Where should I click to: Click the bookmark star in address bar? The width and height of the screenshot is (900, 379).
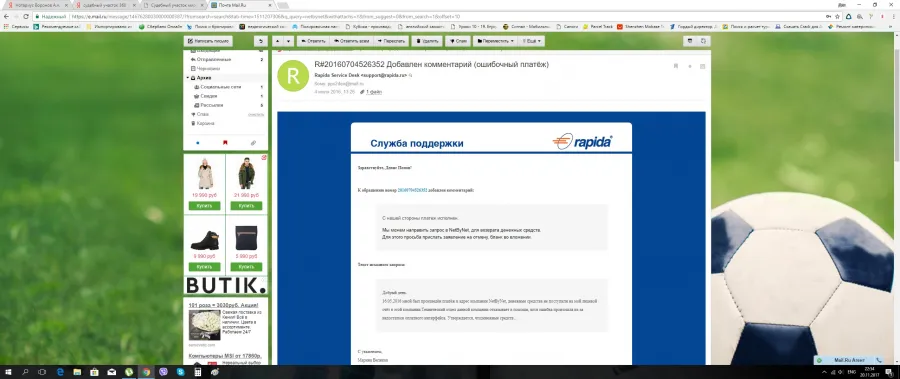[x=838, y=16]
